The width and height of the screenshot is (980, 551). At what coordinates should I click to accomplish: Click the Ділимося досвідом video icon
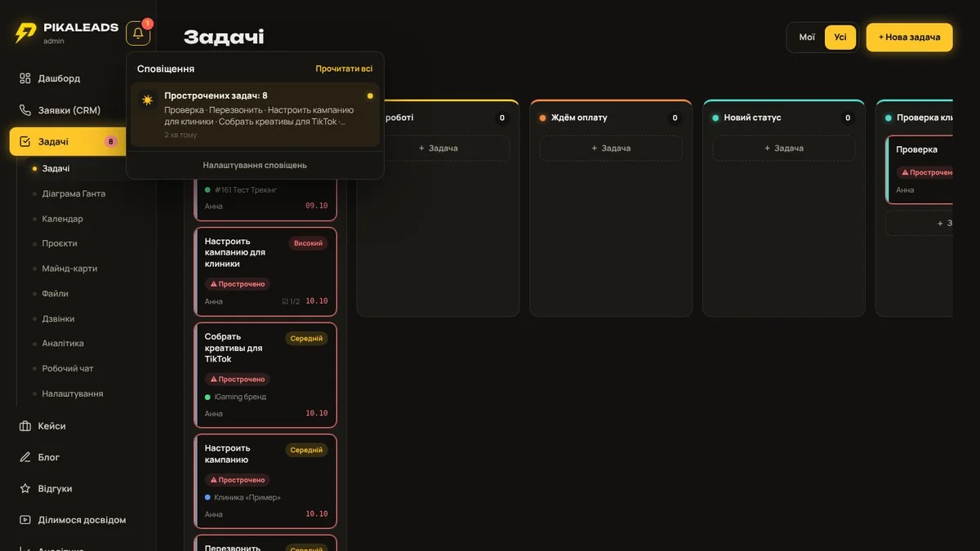point(25,520)
